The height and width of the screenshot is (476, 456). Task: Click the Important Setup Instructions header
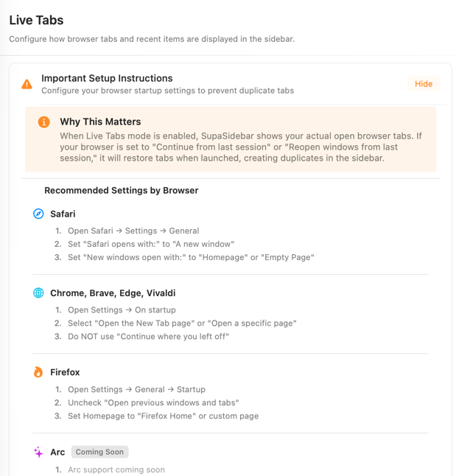point(107,78)
